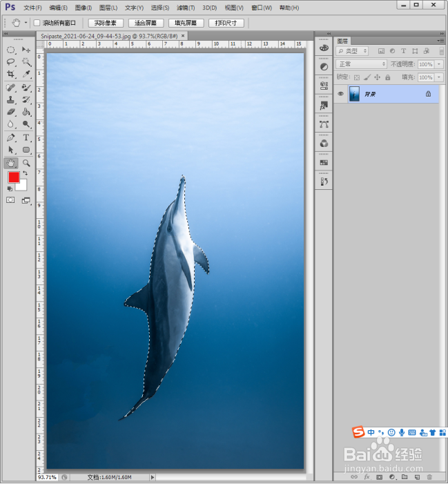Screen dimensions: 448x484
Task: Open the 滤镜(T) menu
Action: coord(184,8)
